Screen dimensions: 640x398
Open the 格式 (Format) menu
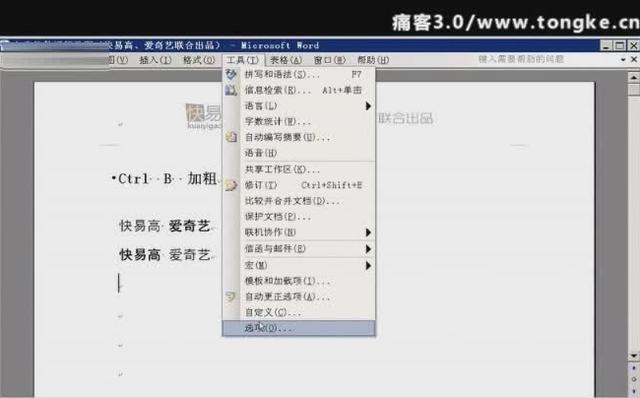point(199,60)
